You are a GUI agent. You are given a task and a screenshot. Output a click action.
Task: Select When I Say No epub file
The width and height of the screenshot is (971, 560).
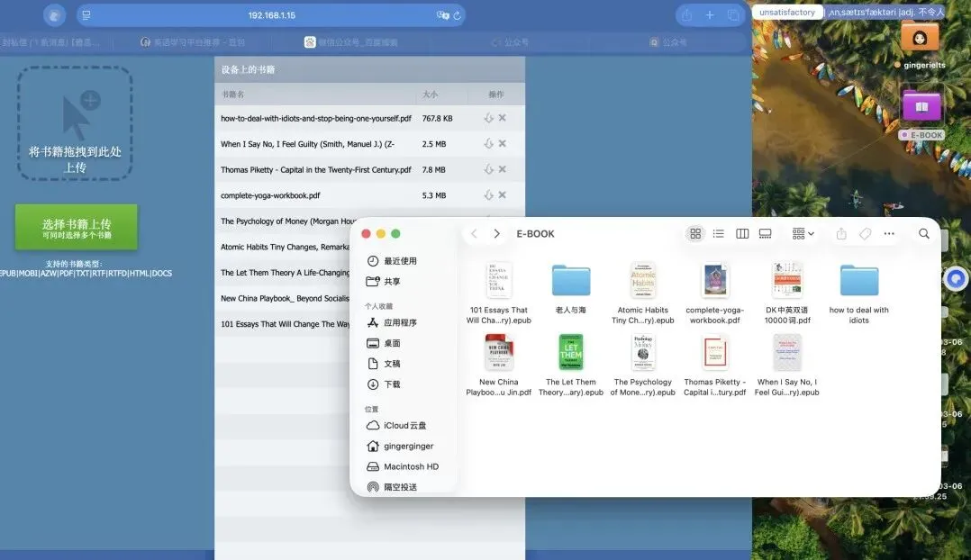coord(787,366)
